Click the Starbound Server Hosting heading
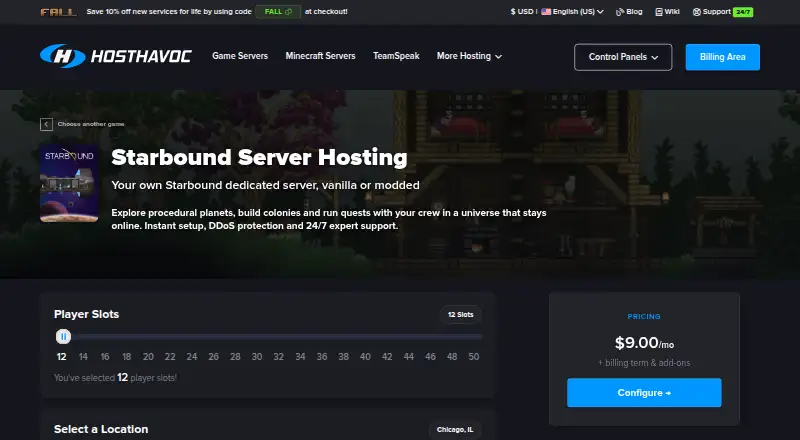Screen dimensions: 800x440 pyautogui.click(x=259, y=157)
